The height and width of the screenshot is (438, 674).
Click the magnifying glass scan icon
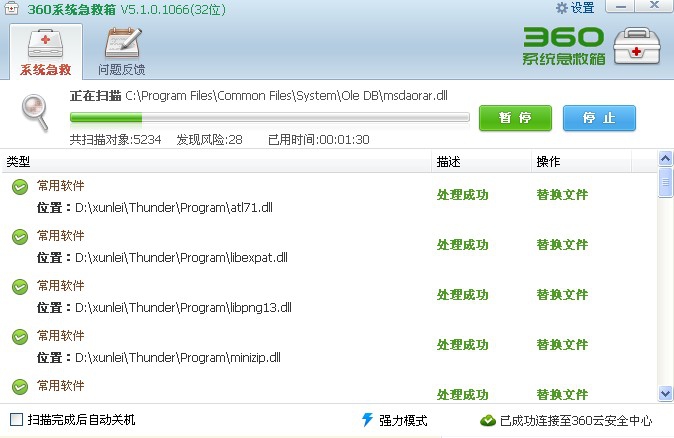pos(37,112)
